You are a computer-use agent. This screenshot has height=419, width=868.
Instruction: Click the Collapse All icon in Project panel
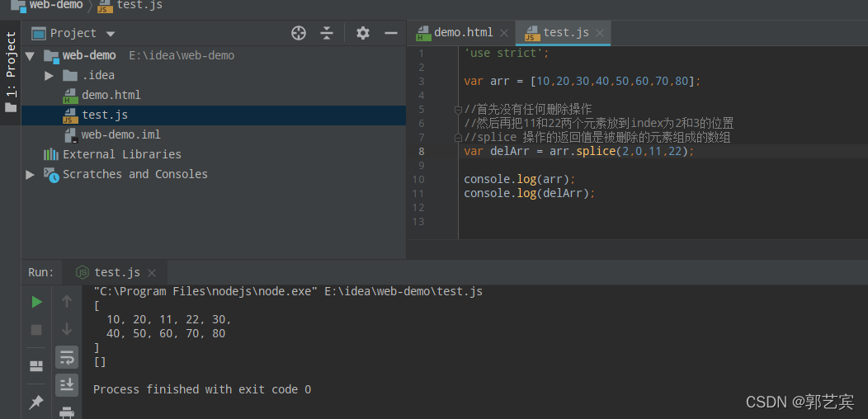(327, 33)
